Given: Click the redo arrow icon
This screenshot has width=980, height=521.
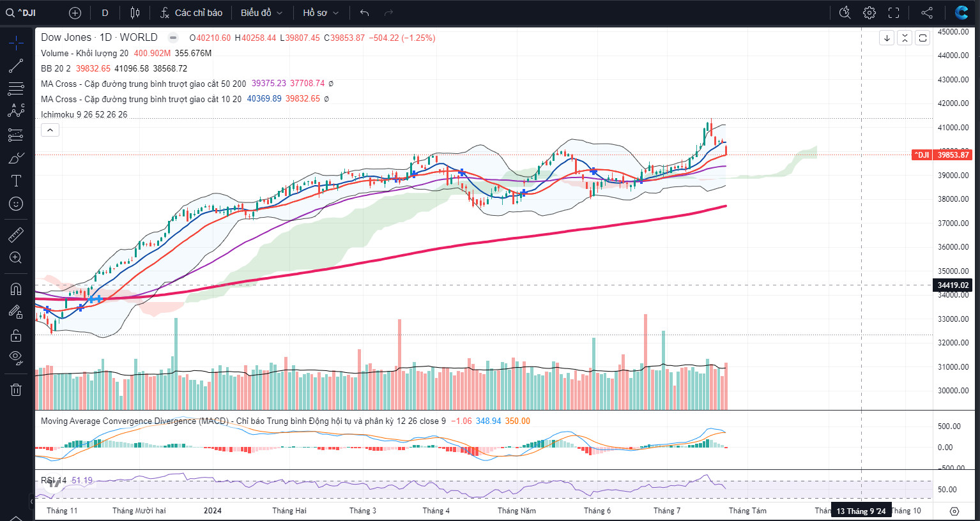Looking at the screenshot, I should click(388, 13).
